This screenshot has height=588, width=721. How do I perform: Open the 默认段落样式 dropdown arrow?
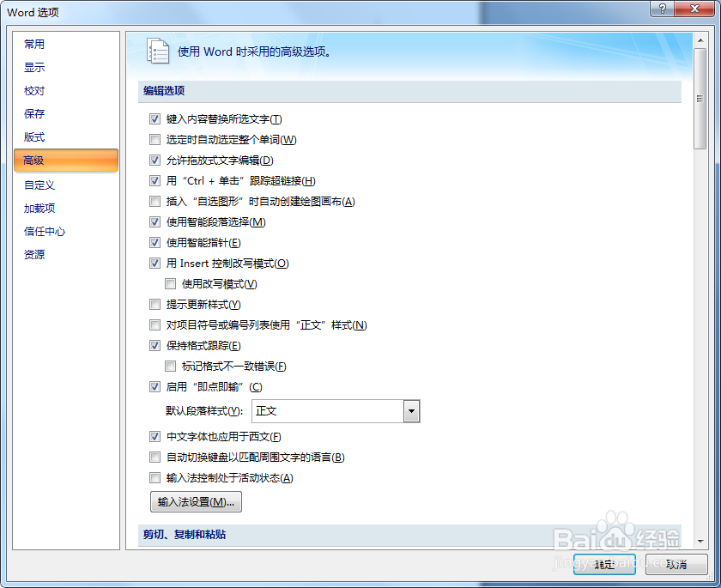click(411, 411)
